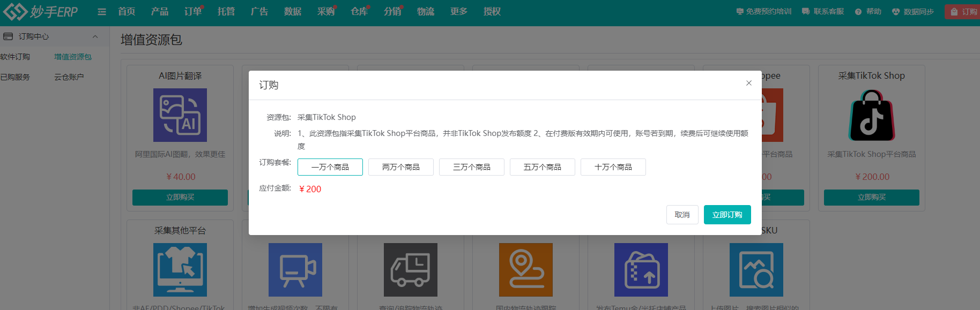Open the 订单 menu
Image resolution: width=980 pixels, height=310 pixels.
[193, 12]
